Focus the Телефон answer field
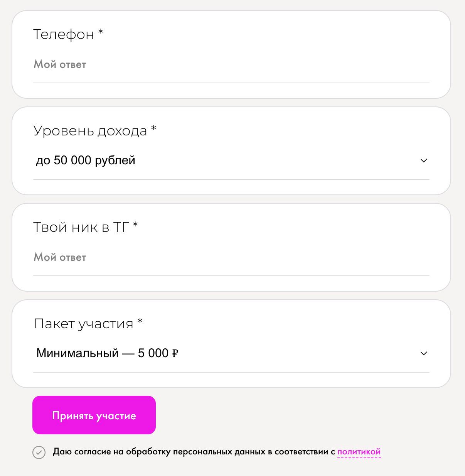This screenshot has height=476, width=465. pyautogui.click(x=231, y=64)
